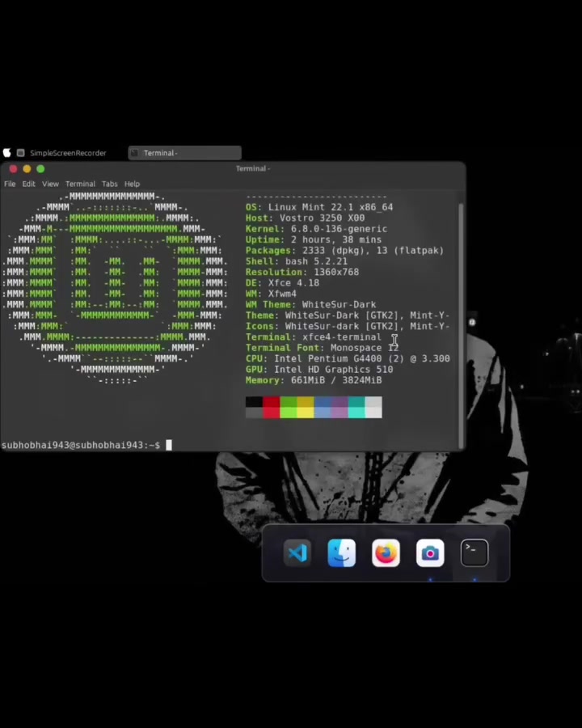This screenshot has width=582, height=728.
Task: Close the terminal with the red button
Action: 13,168
